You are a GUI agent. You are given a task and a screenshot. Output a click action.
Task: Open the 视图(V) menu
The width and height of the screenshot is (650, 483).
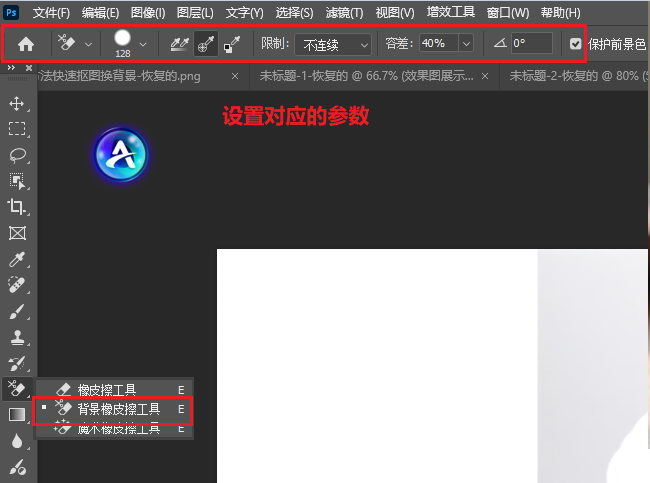395,13
